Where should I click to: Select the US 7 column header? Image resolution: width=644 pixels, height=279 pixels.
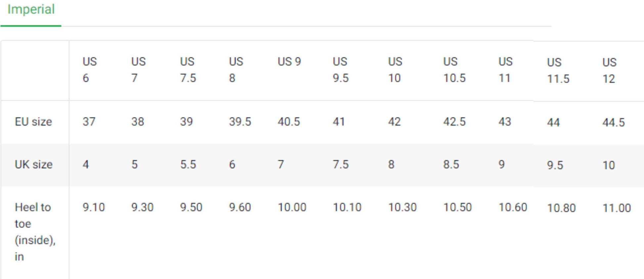[137, 70]
